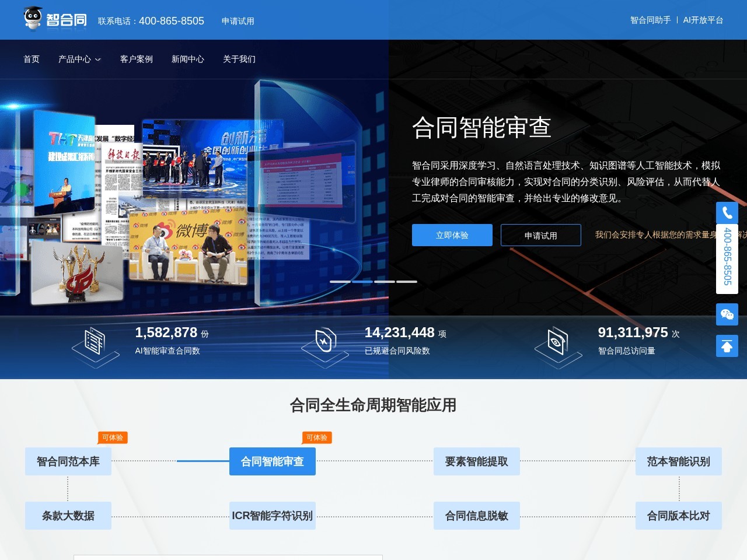Click the phone icon in the right sidebar
The width and height of the screenshot is (747, 560).
pyautogui.click(x=727, y=212)
